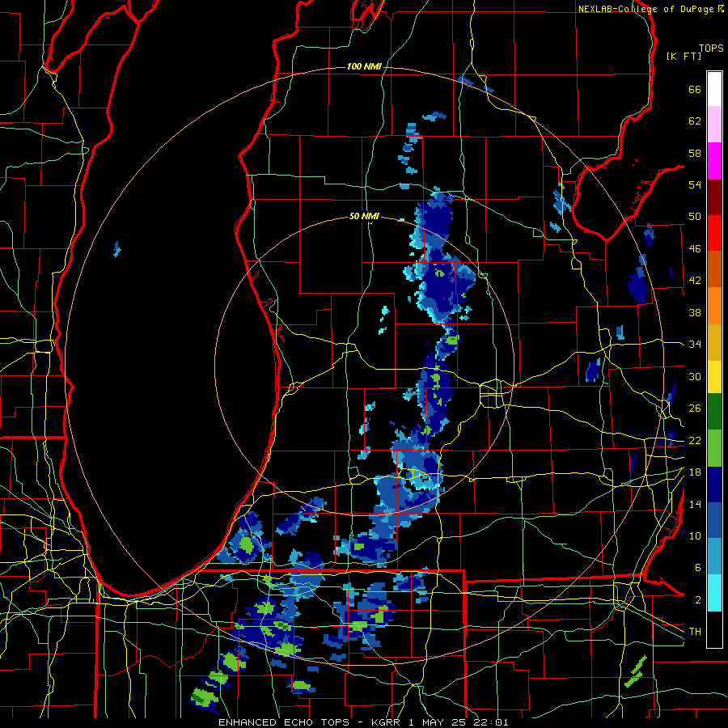The height and width of the screenshot is (728, 728).
Task: Select the light pink color bar swatch
Action: pyautogui.click(x=714, y=125)
